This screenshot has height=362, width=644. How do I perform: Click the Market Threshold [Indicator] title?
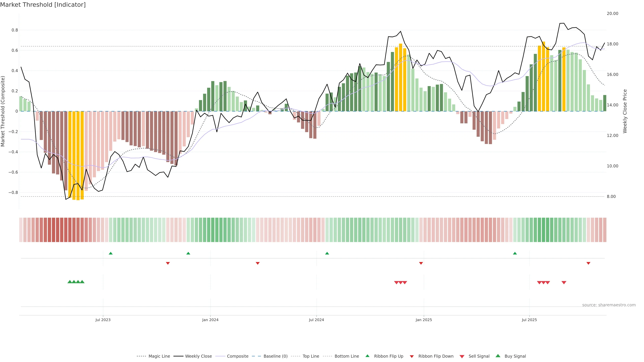coord(43,5)
